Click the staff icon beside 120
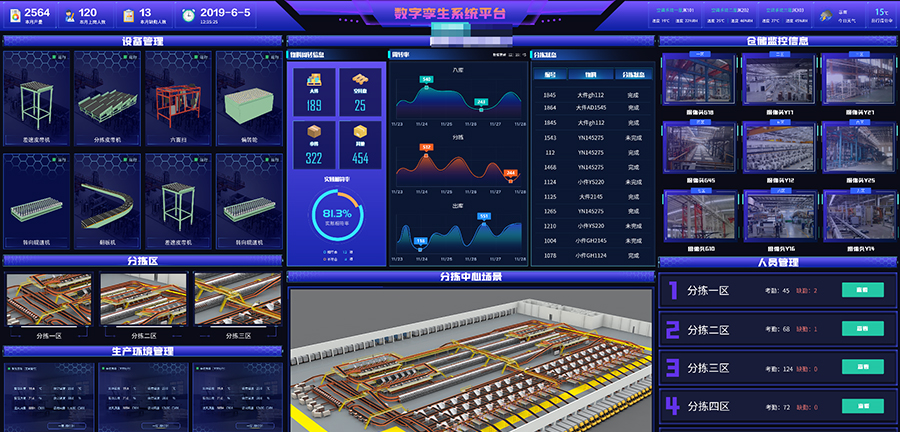900x432 pixels. point(70,15)
